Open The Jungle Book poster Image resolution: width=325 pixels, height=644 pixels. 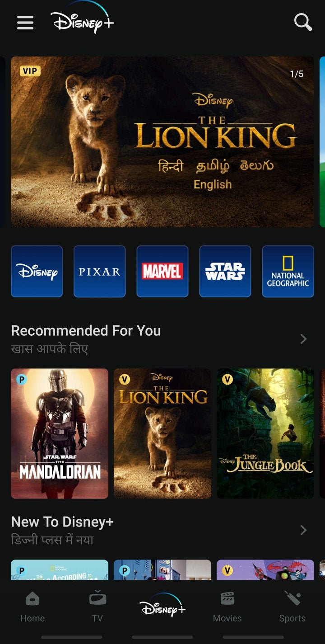click(x=265, y=433)
